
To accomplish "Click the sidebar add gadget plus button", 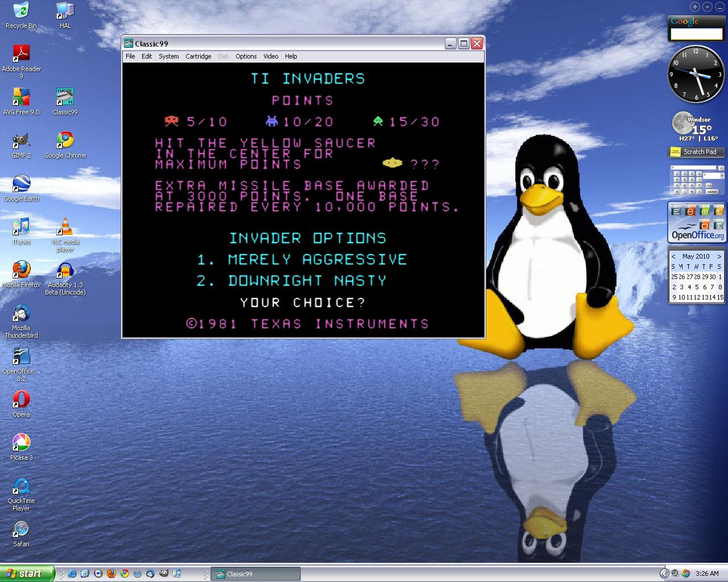I will click(695, 7).
